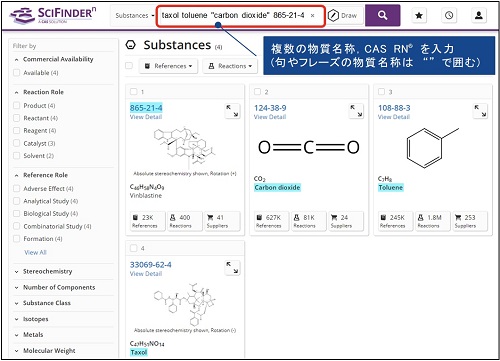Screen dimensions: 500x361
Task: Expand the vinblastine structure of 865-21-4
Action: click(233, 111)
